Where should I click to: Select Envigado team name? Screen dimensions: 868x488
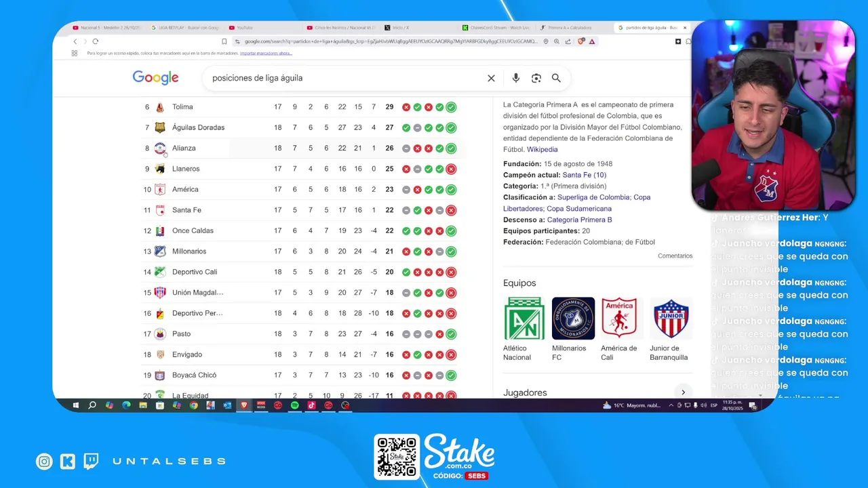point(187,354)
